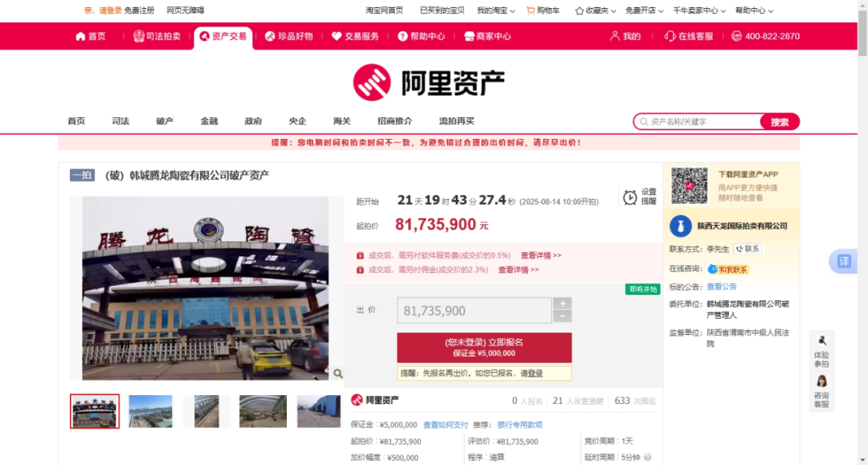Click 和我联系 online chat button
This screenshot has height=465, width=868.
(728, 269)
